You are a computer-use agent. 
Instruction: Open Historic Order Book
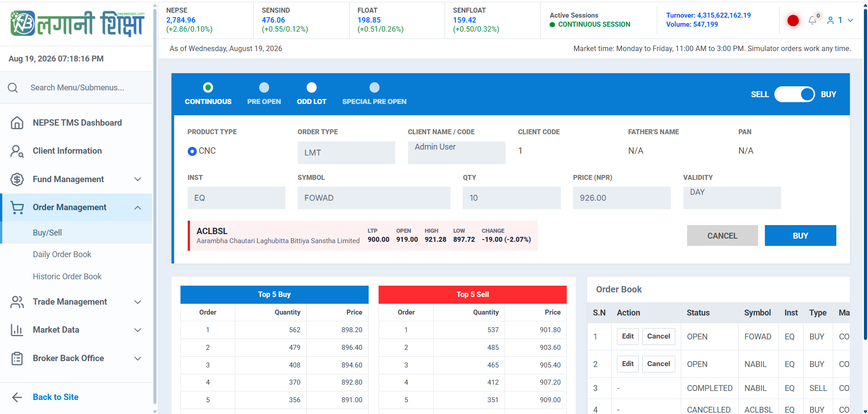click(67, 277)
